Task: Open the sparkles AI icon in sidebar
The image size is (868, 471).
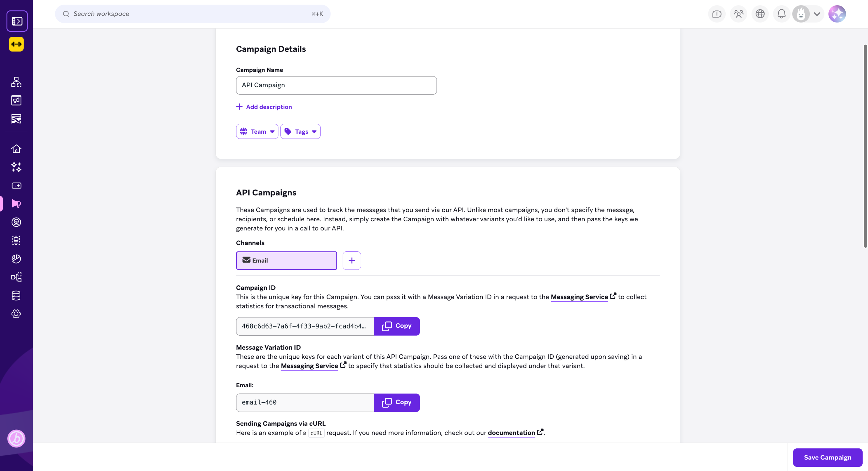Action: 16,167
